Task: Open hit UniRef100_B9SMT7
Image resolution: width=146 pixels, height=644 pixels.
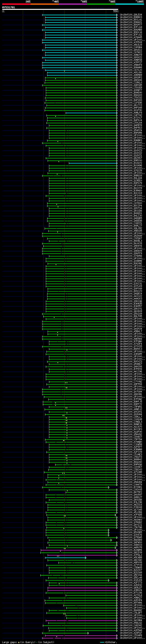Action: (131, 25)
